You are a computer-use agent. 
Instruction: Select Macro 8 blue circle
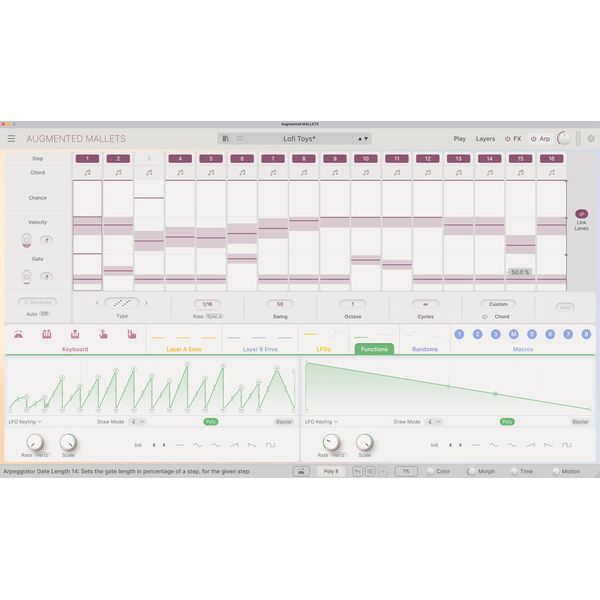(x=586, y=334)
